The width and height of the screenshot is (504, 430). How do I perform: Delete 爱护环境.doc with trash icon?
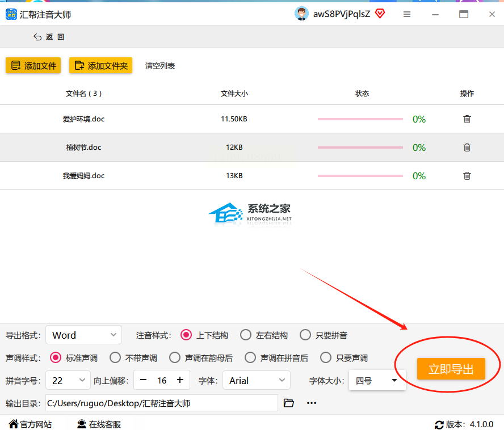click(467, 119)
